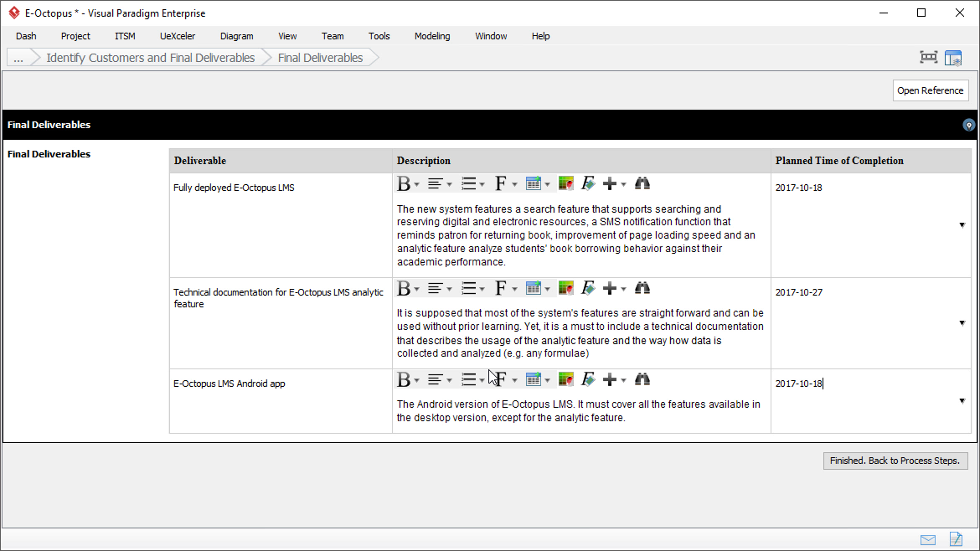Click the location pin icon on Final Deliverables bar

[969, 125]
